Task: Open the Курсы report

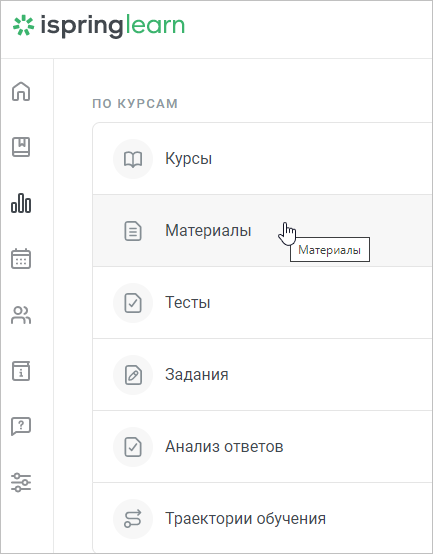Action: (x=262, y=159)
